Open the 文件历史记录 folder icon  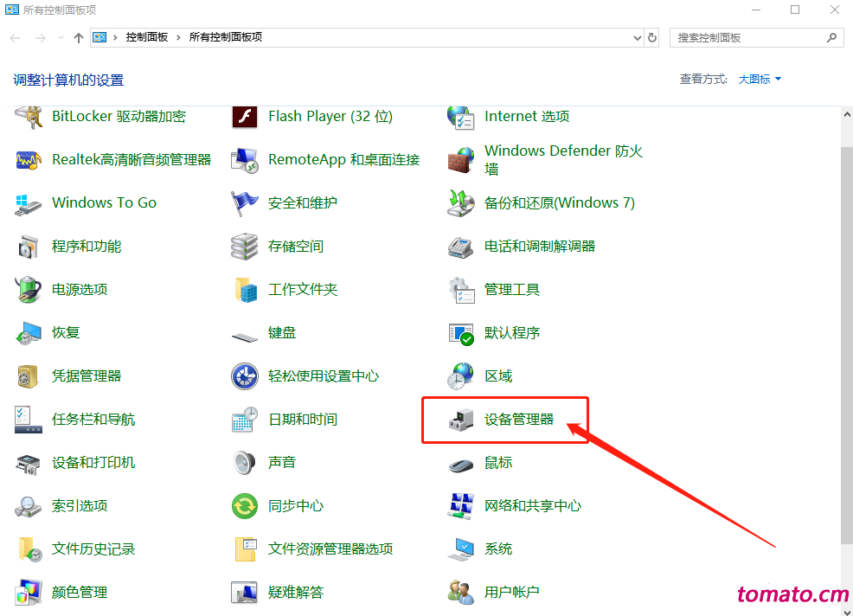point(30,549)
